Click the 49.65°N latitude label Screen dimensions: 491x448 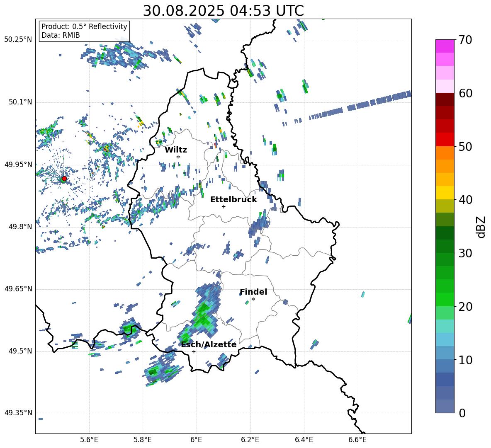pos(18,288)
